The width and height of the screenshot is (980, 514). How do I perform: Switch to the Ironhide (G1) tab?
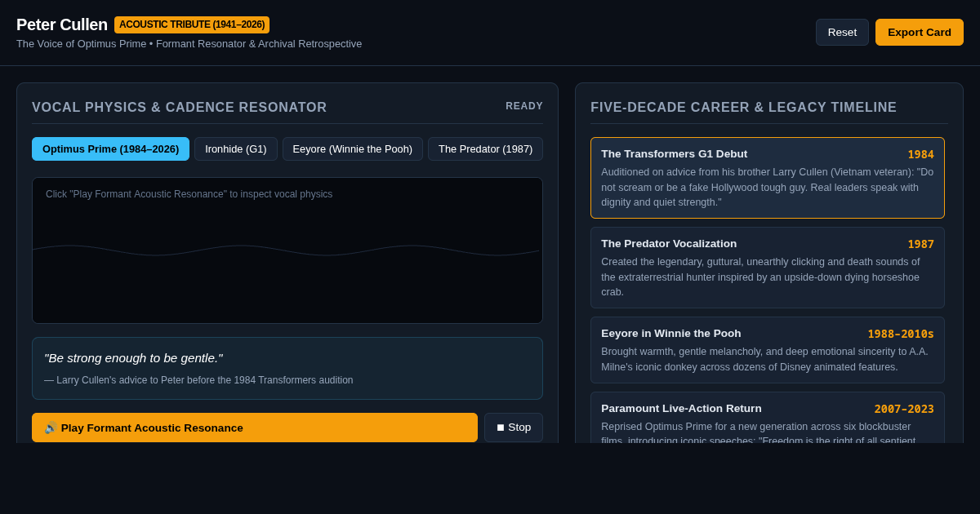[236, 148]
